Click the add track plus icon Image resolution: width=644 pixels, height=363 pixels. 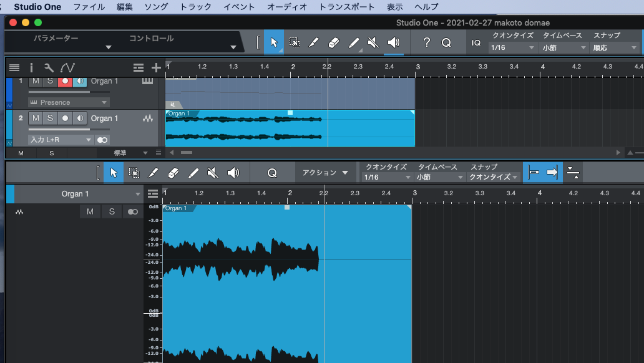coord(156,67)
